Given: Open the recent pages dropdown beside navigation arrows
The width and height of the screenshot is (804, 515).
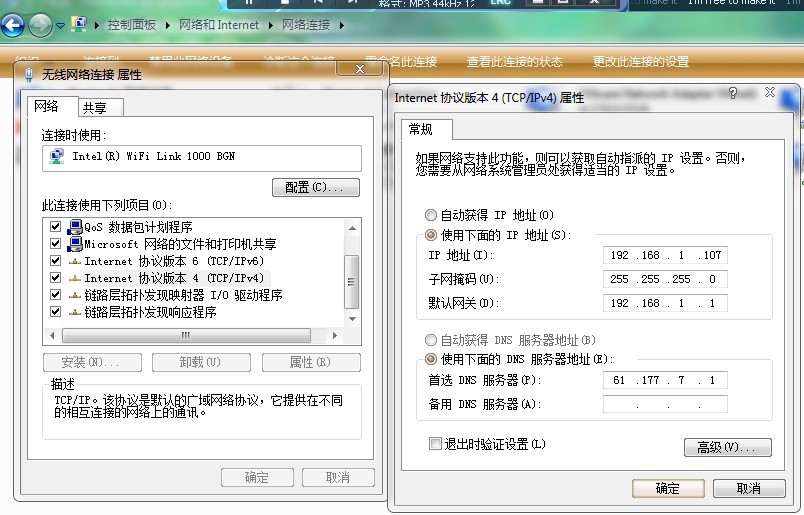Looking at the screenshot, I should click(x=61, y=25).
